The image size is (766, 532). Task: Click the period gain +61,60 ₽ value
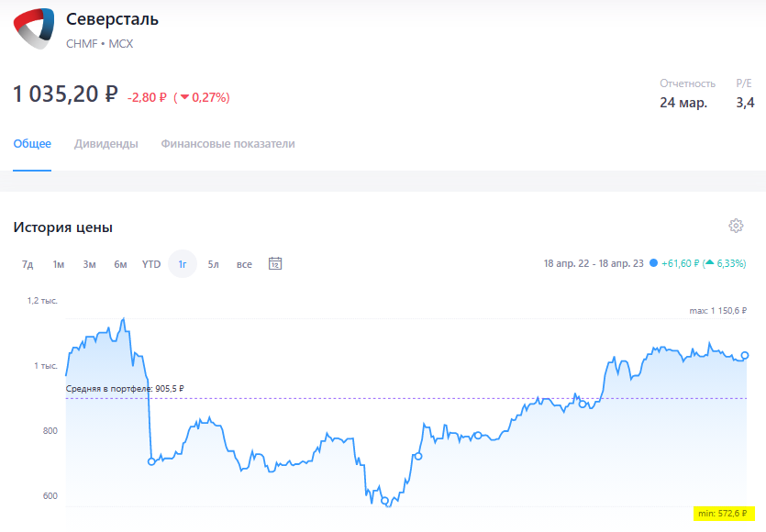681,263
